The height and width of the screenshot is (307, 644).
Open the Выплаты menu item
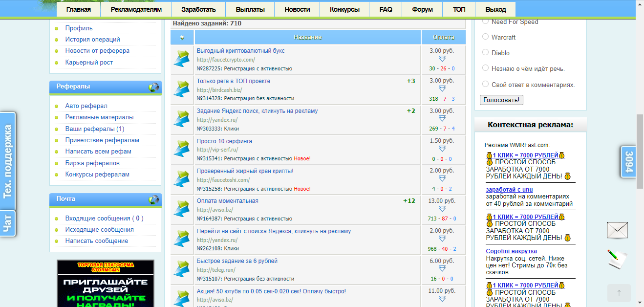click(x=250, y=9)
